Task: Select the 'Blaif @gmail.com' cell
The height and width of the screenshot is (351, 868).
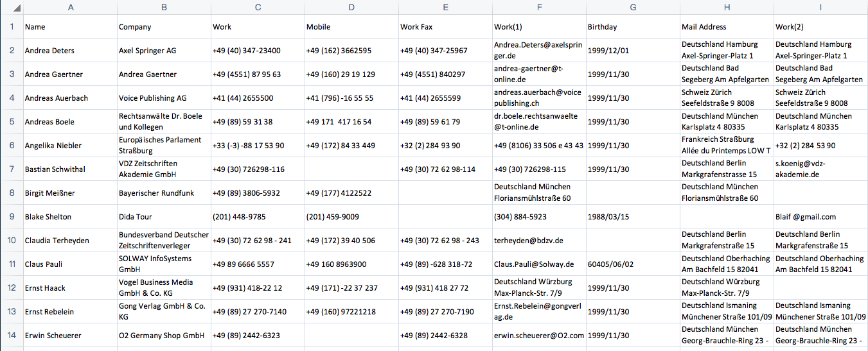Action: pos(820,217)
